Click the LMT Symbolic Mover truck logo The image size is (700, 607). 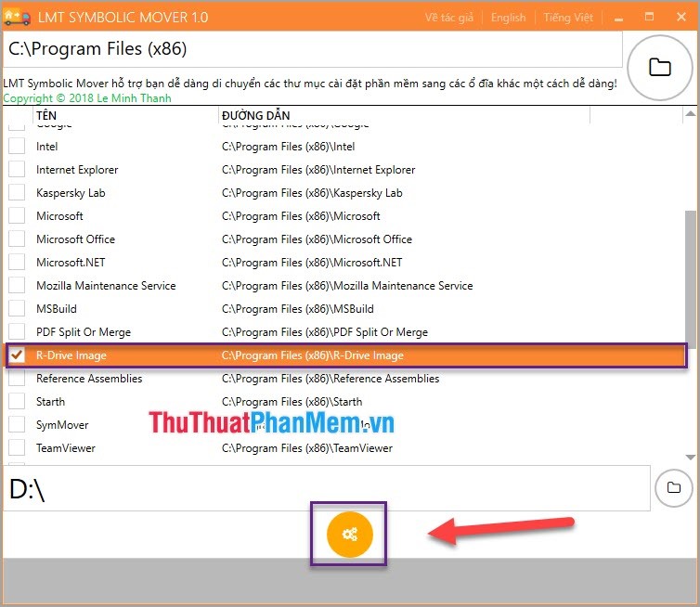[x=17, y=17]
